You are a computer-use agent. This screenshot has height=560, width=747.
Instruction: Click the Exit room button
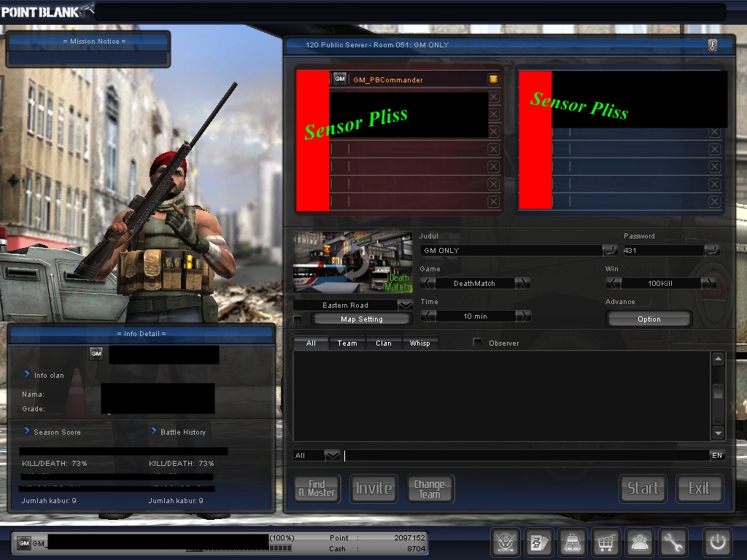tap(700, 489)
